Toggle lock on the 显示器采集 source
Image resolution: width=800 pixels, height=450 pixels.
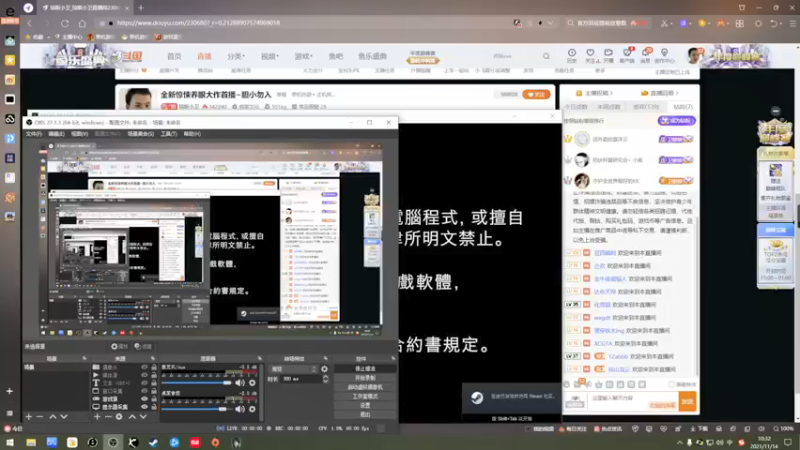154,407
